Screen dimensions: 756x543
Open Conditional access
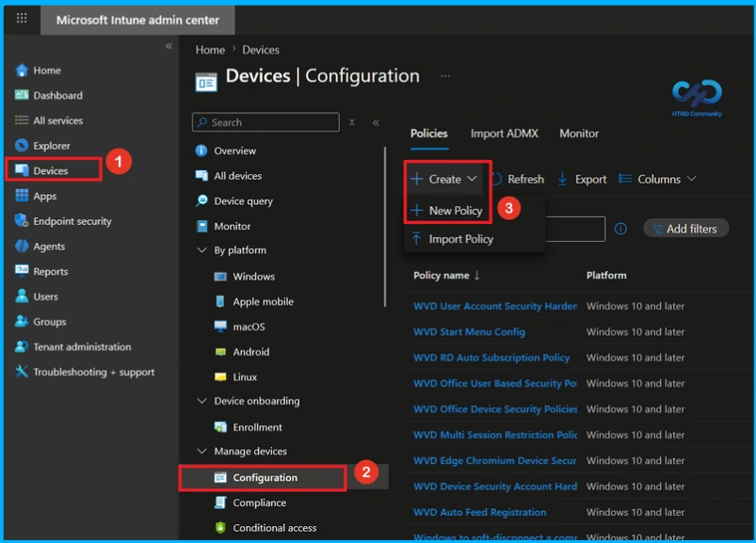275,528
